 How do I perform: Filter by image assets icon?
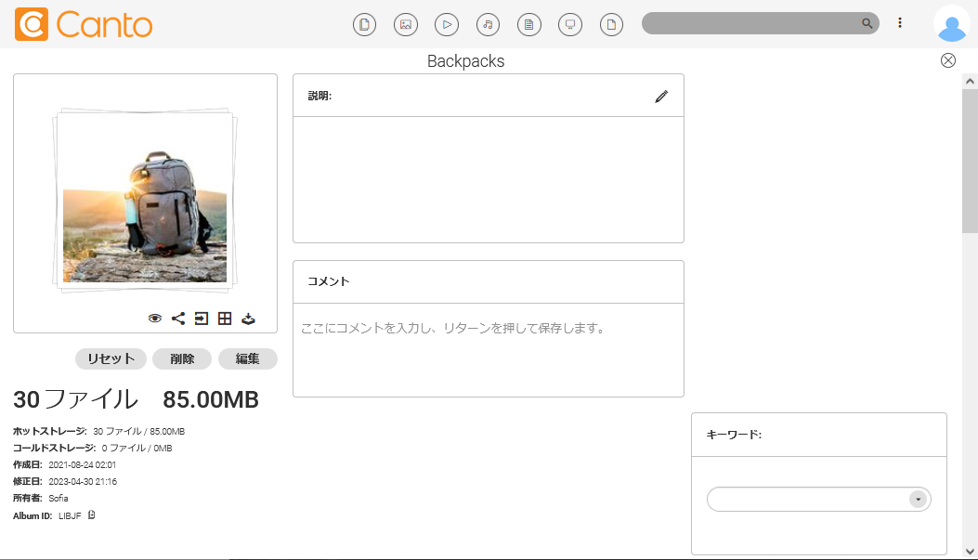click(406, 25)
